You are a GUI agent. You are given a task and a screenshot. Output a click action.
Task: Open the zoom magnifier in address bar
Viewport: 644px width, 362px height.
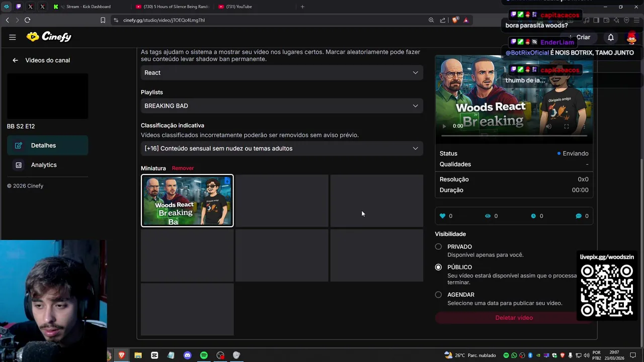(x=431, y=20)
